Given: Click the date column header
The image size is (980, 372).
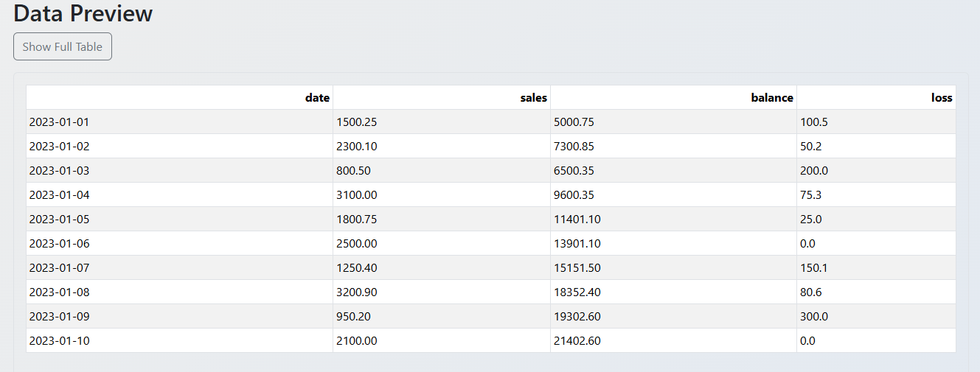Looking at the screenshot, I should click(179, 97).
